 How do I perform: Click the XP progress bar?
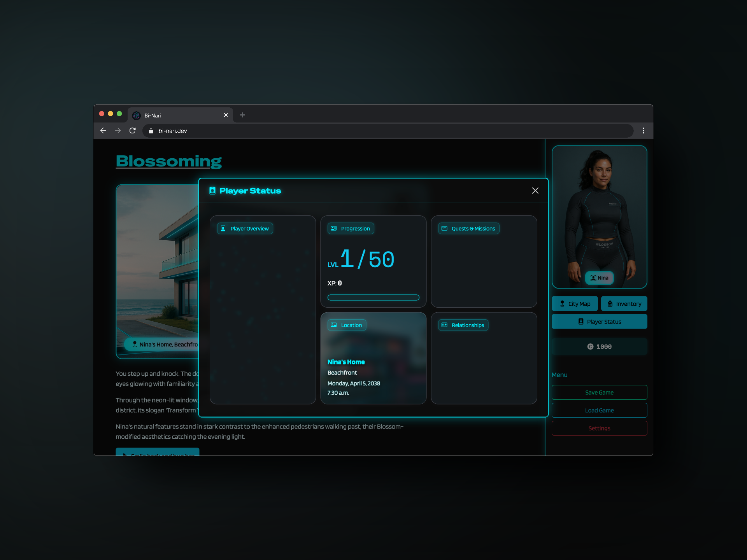click(373, 297)
